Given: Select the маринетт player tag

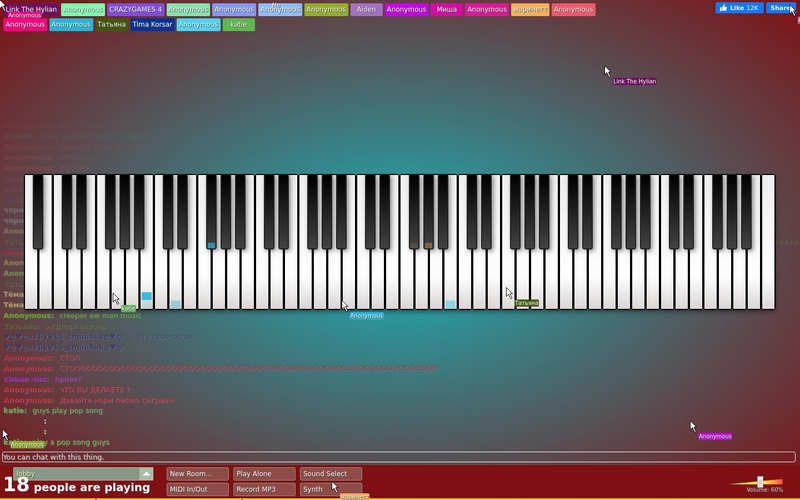Looking at the screenshot, I should 530,9.
